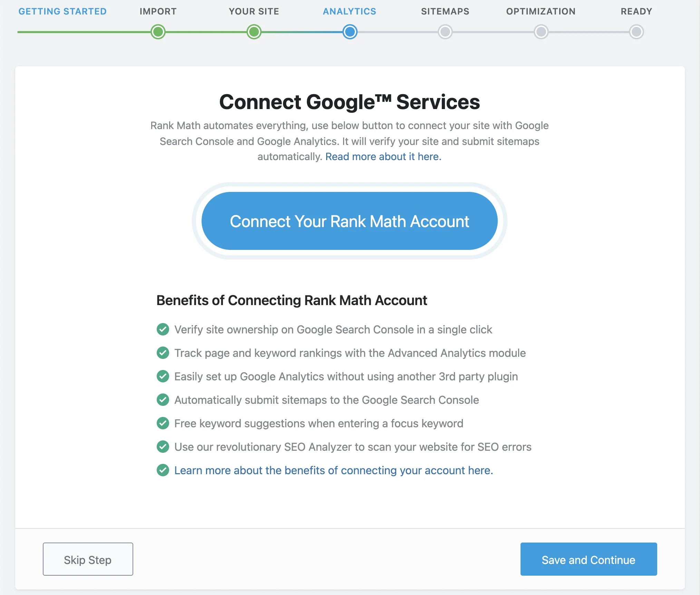The height and width of the screenshot is (595, 700).
Task: Click the Save and Continue button
Action: (589, 559)
